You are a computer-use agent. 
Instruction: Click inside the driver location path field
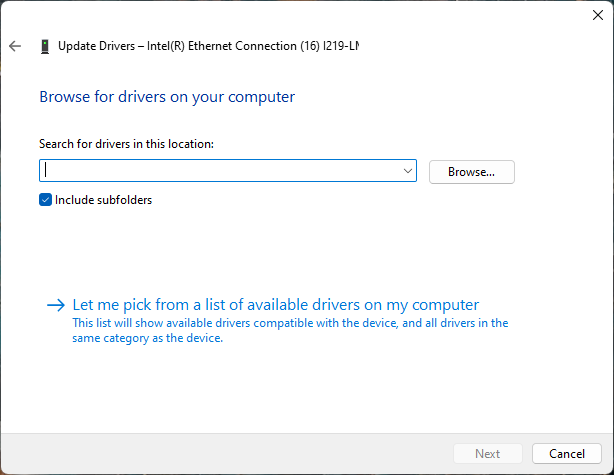220,171
